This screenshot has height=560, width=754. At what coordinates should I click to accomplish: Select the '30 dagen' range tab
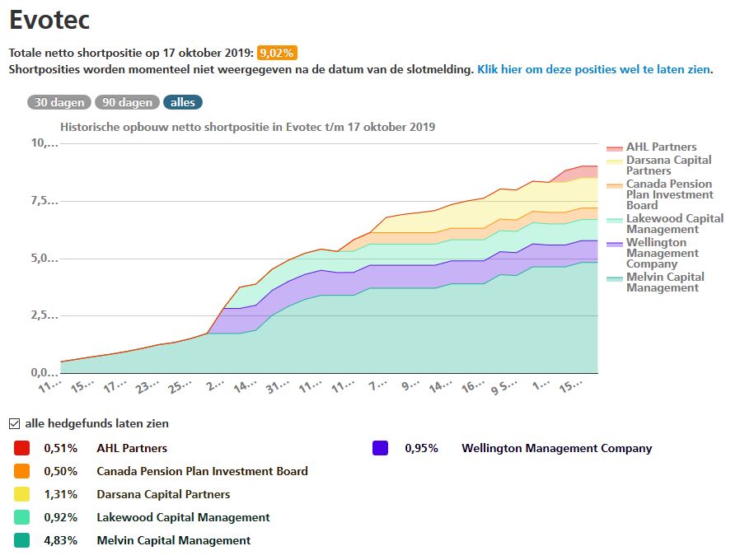pos(59,103)
